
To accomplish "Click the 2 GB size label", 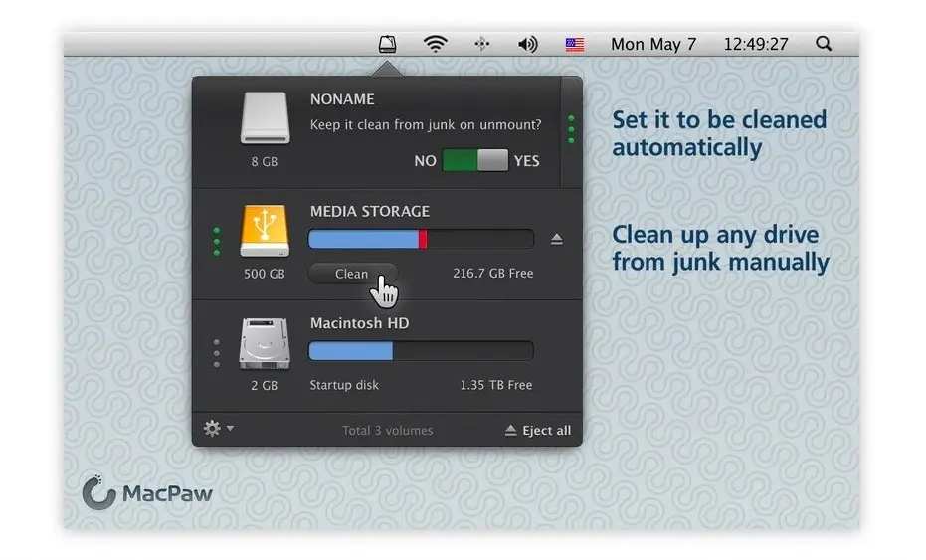I will [264, 386].
